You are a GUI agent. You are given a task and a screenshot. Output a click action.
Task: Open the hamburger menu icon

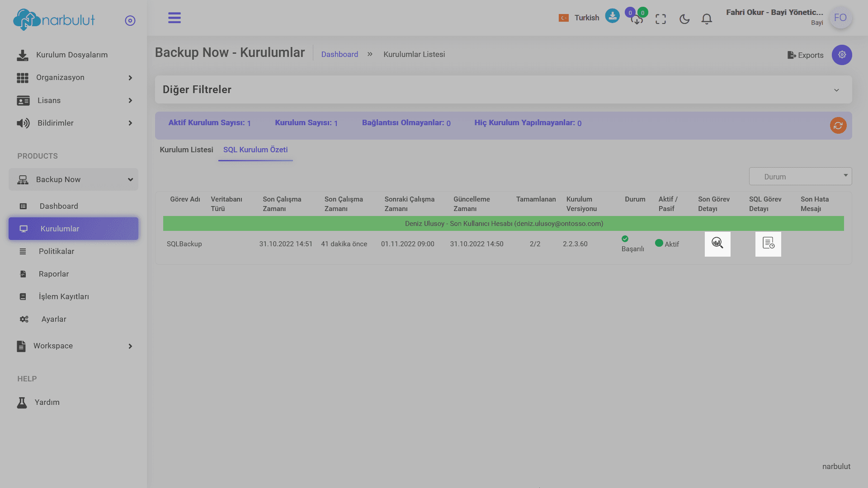click(x=175, y=18)
